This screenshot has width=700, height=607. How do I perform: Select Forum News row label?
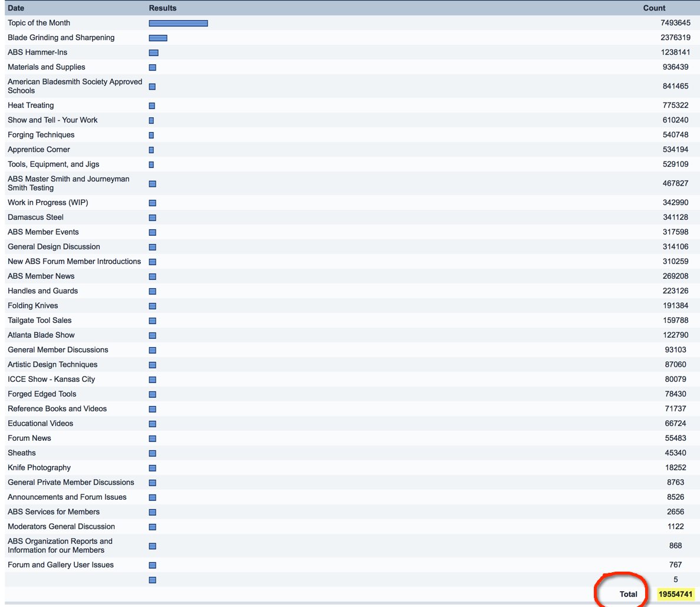[x=29, y=438]
